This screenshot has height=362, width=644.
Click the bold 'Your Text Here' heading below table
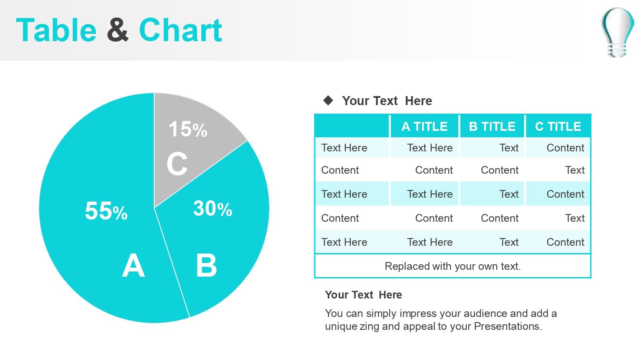pos(363,295)
